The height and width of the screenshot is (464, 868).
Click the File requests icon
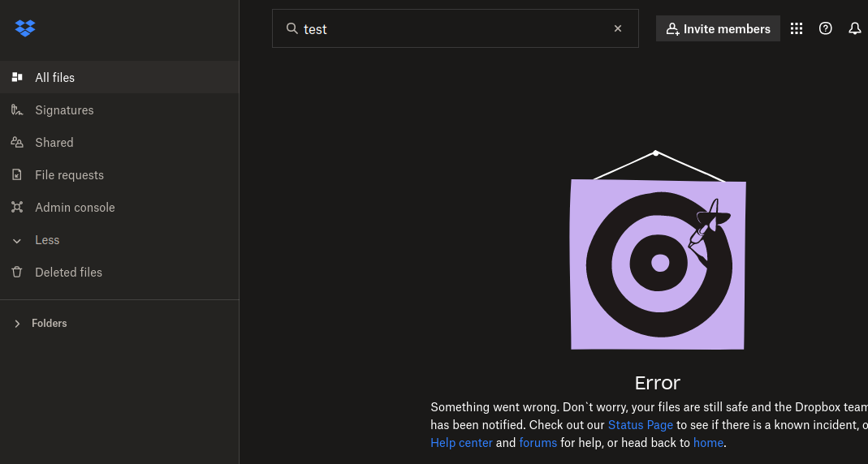17,174
